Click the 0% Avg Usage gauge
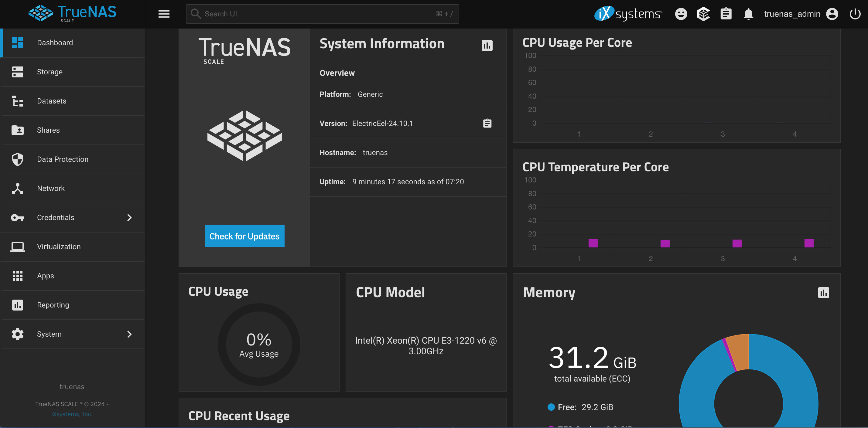 259,344
